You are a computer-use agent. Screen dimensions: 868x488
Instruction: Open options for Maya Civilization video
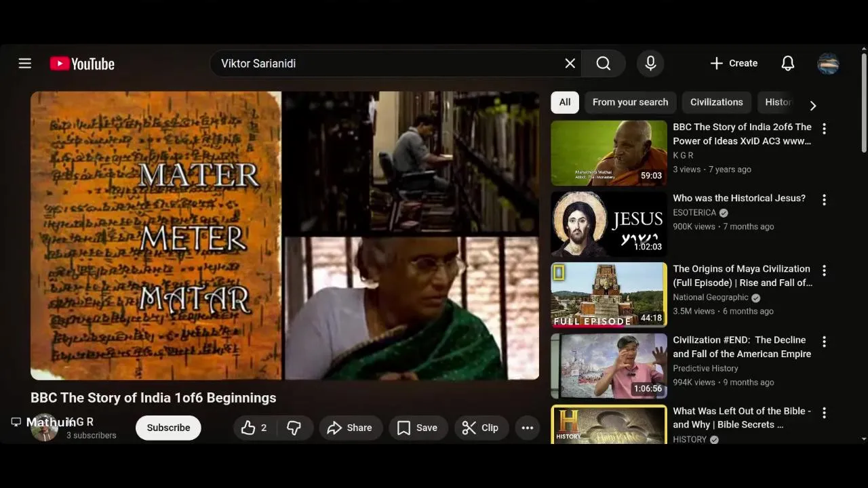(824, 270)
